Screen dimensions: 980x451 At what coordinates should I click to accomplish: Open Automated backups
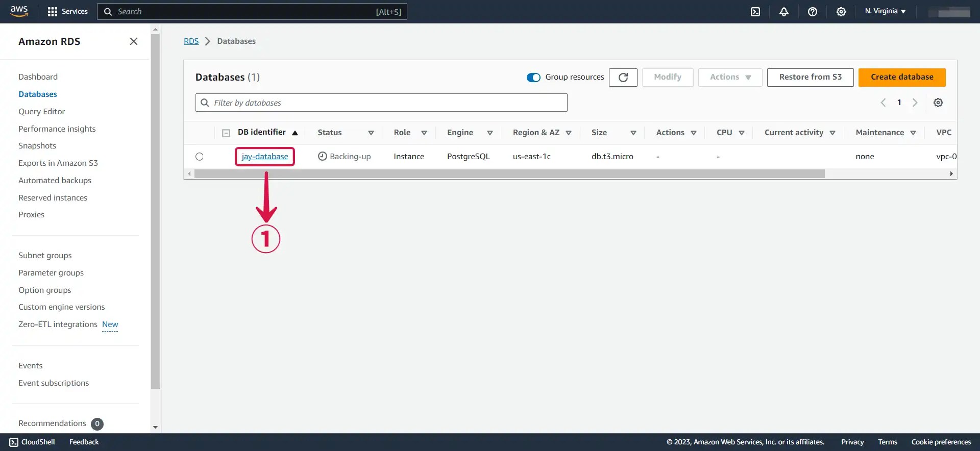click(x=55, y=180)
